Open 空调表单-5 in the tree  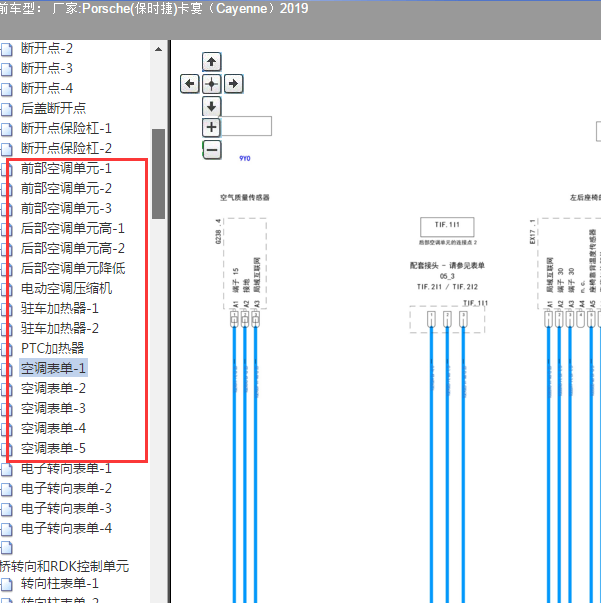click(53, 448)
